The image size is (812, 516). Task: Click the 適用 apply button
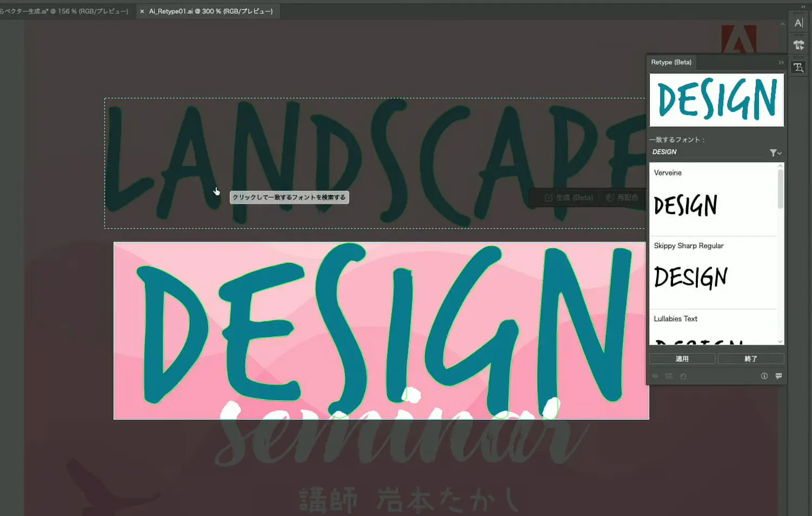(682, 359)
